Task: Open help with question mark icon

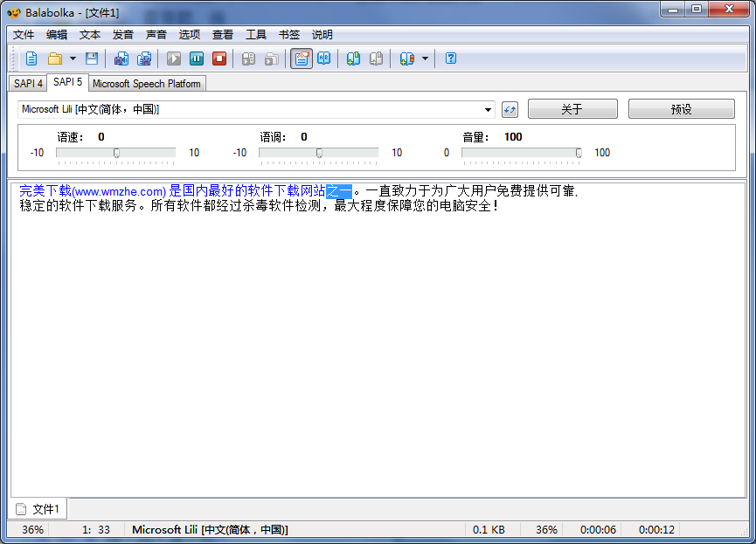Action: 451,59
